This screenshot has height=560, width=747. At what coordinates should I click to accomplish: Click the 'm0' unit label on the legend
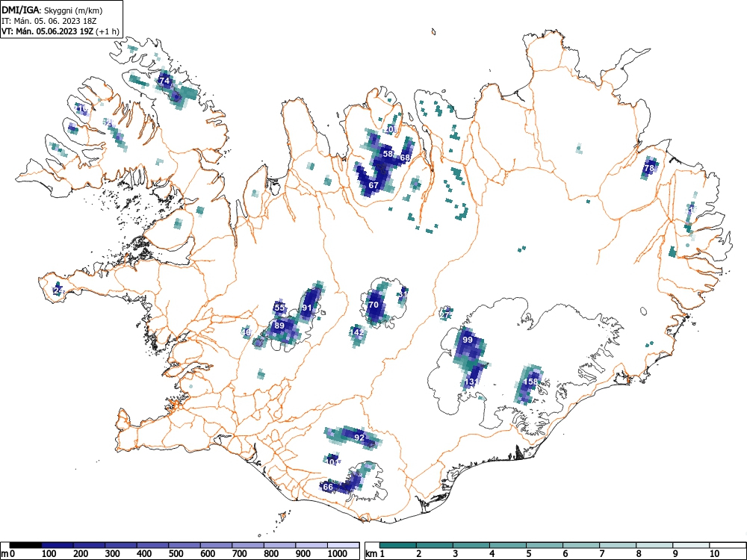(8, 554)
